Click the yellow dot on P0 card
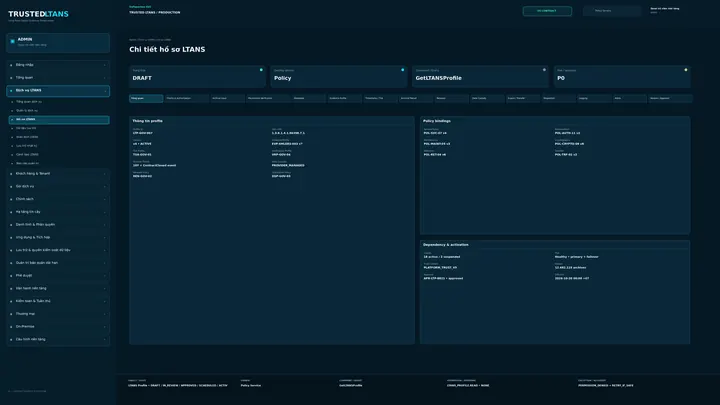Image resolution: width=720 pixels, height=405 pixels. (x=686, y=70)
